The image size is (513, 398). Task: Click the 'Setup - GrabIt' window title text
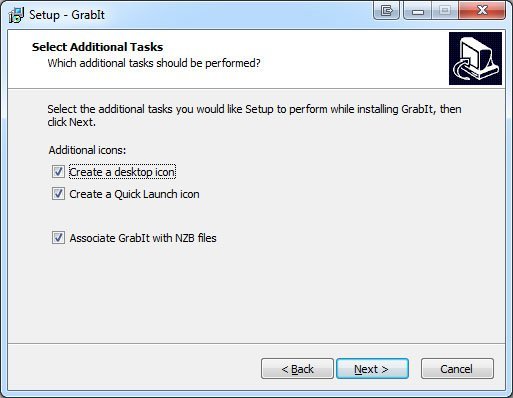pos(67,15)
